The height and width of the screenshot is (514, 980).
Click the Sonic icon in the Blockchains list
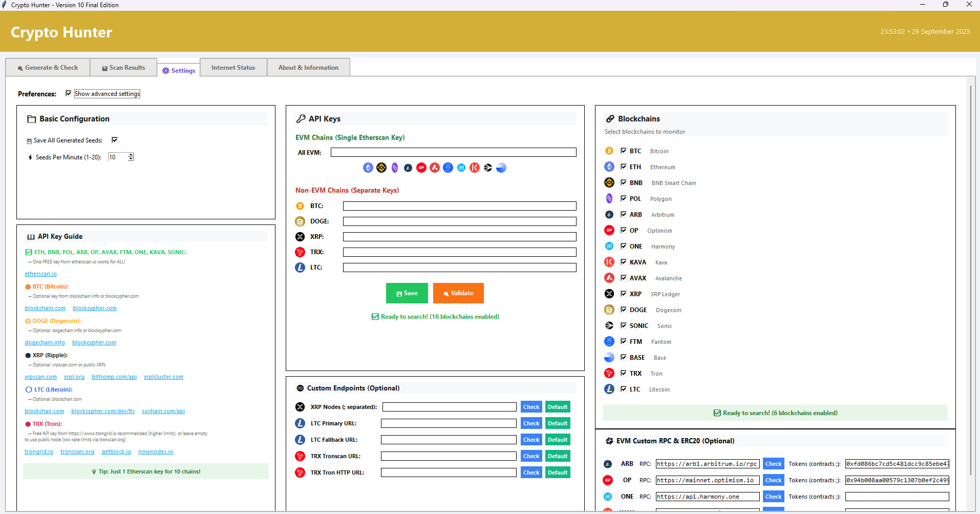[609, 326]
